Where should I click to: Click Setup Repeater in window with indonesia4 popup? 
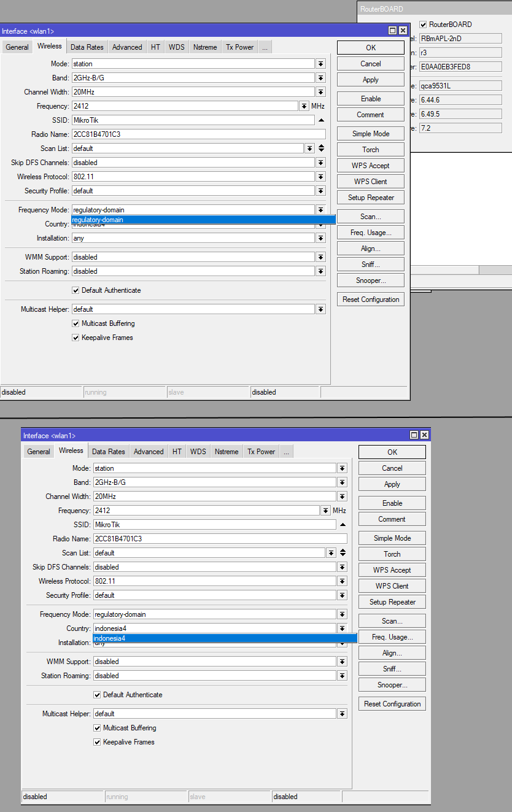392,602
